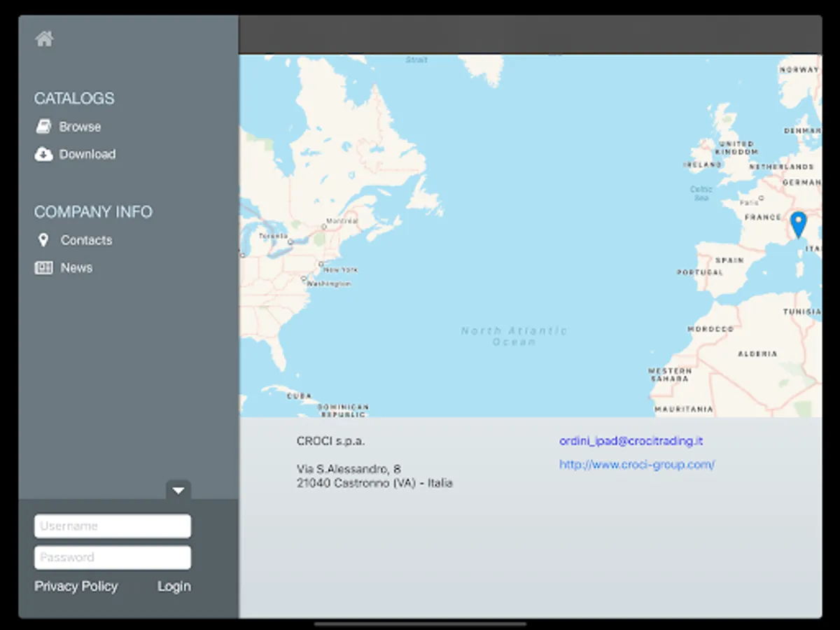Select Contacts under COMPANY INFO
This screenshot has height=630, width=840.
87,240
